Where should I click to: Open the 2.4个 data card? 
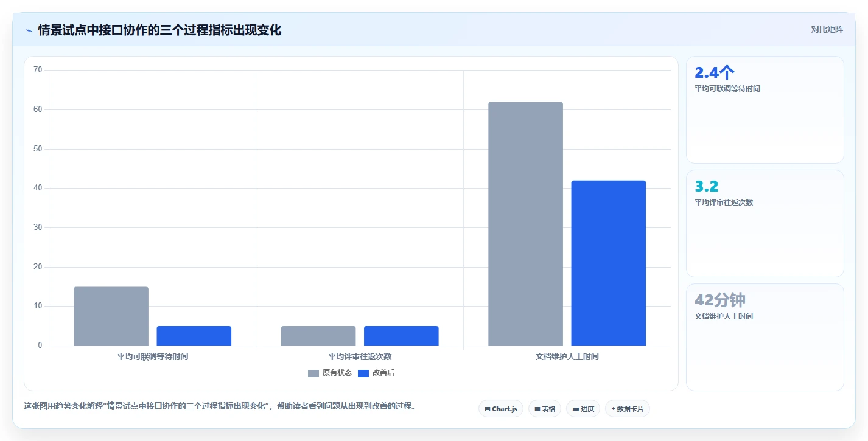point(765,110)
